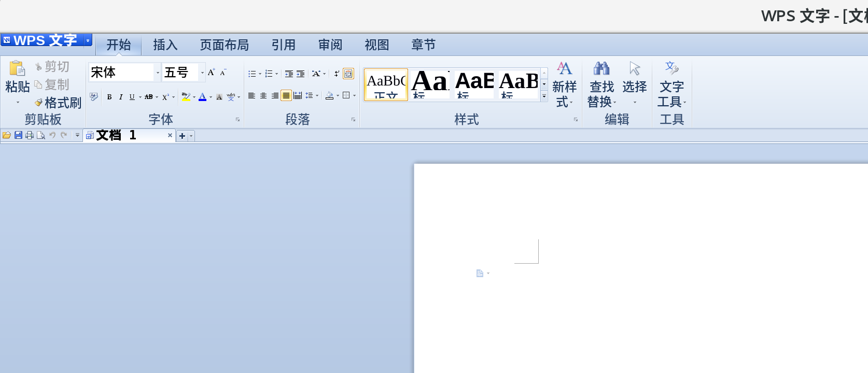This screenshot has width=868, height=373.
Task: Toggle justified text alignment
Action: coord(286,95)
